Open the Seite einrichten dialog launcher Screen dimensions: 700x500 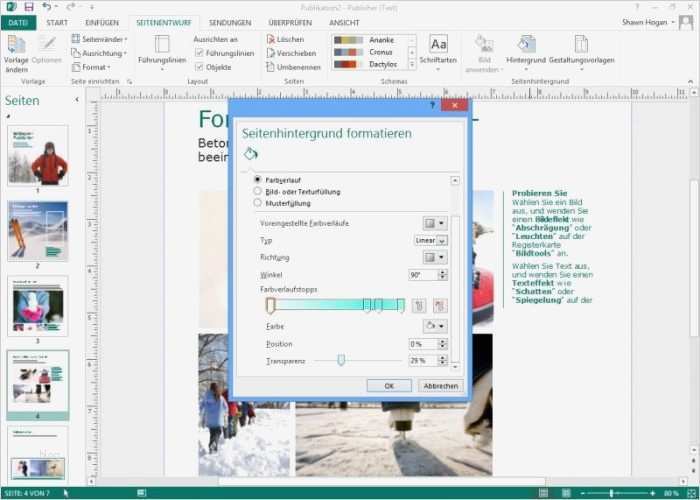coord(129,82)
